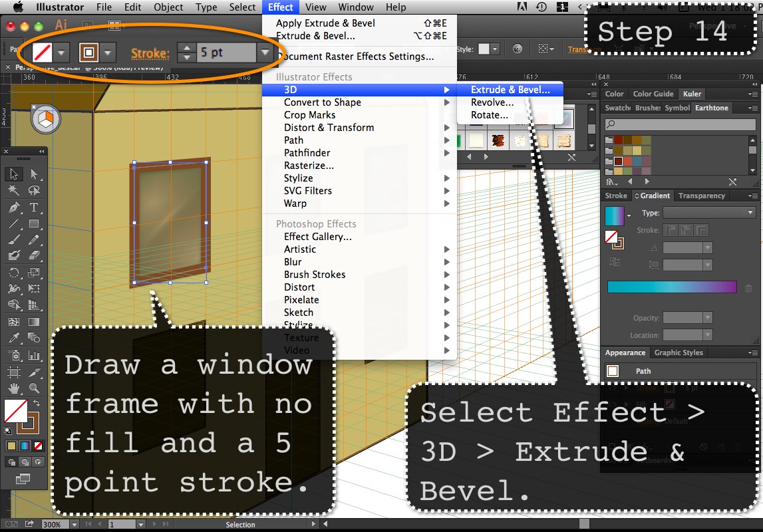Screen dimensions: 763x532
Task: Select the Pencil tool
Action: 33,240
